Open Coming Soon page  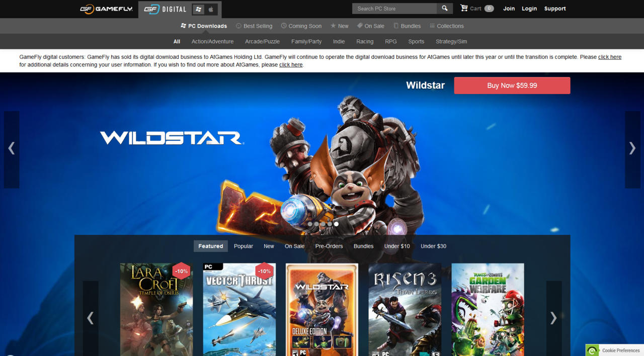click(x=301, y=26)
